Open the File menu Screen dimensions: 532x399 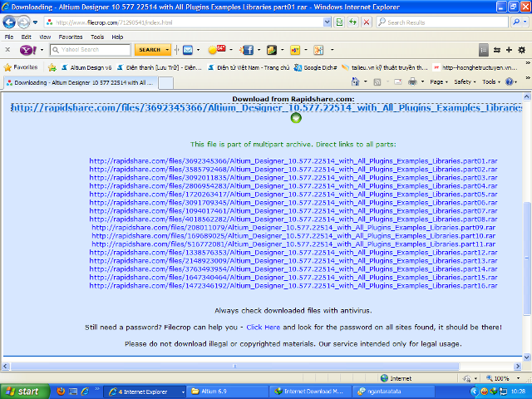(x=9, y=37)
